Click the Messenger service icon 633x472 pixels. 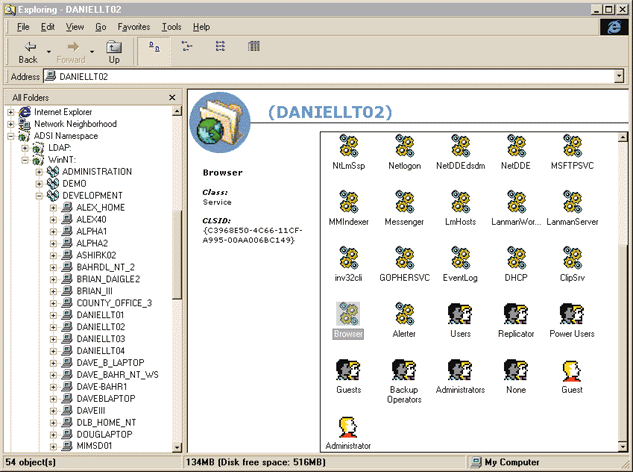(405, 202)
